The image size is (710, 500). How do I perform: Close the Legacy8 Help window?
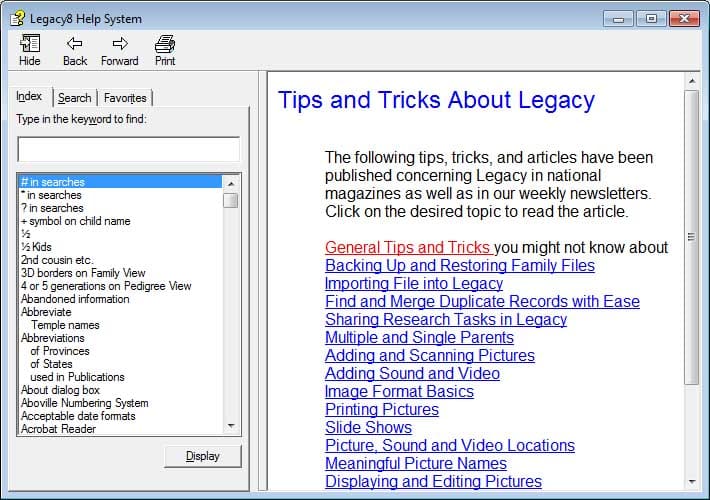(x=684, y=19)
